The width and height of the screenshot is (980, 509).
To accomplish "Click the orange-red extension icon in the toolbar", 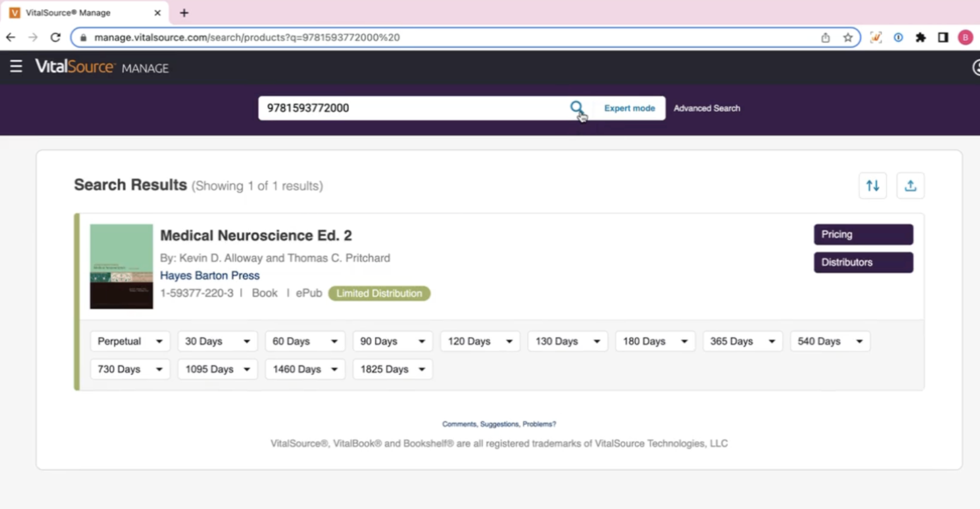I will pos(876,37).
